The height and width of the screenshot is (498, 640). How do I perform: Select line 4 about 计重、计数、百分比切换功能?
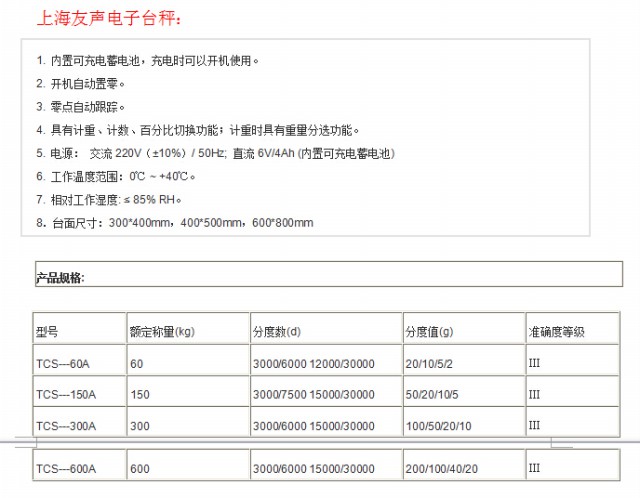[198, 131]
